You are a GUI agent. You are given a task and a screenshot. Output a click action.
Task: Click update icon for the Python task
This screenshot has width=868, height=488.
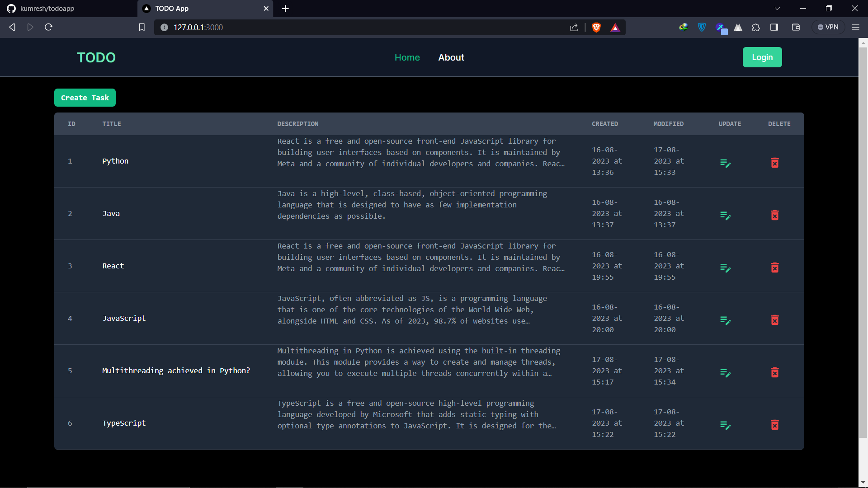(725, 163)
